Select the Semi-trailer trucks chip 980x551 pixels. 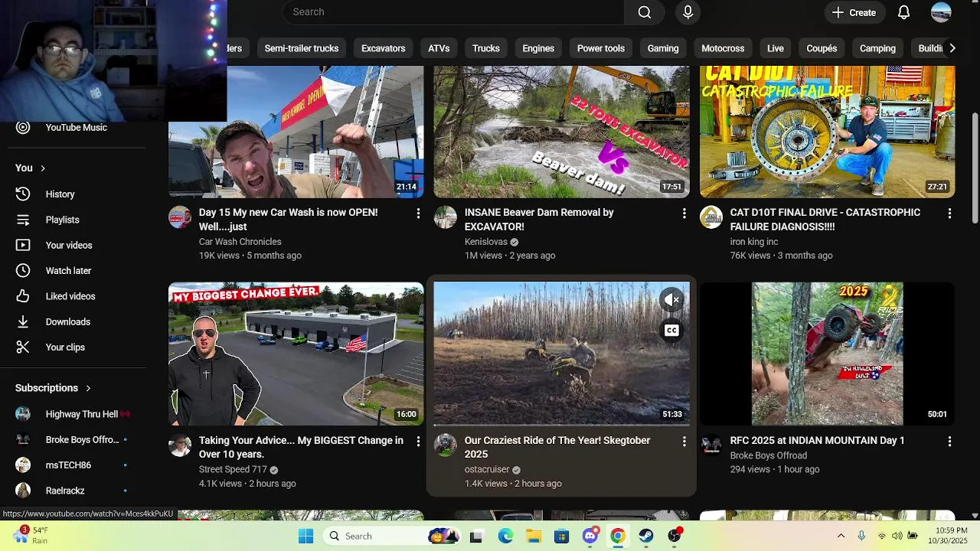302,48
